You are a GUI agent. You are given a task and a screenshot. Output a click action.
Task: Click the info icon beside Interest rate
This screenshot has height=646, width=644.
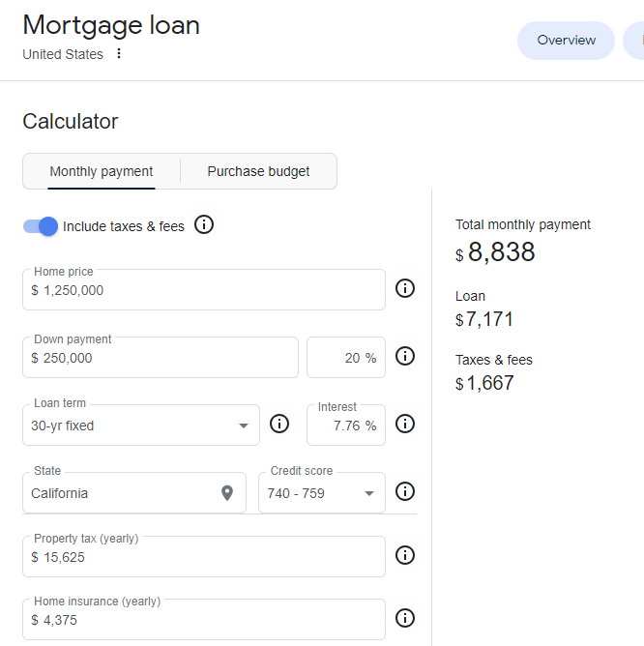coord(405,424)
